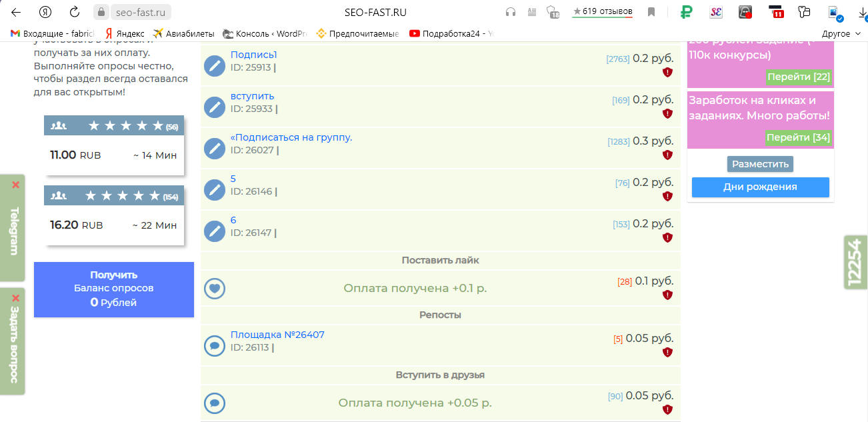
Task: Open the Подпись1 task link
Action: pyautogui.click(x=253, y=55)
